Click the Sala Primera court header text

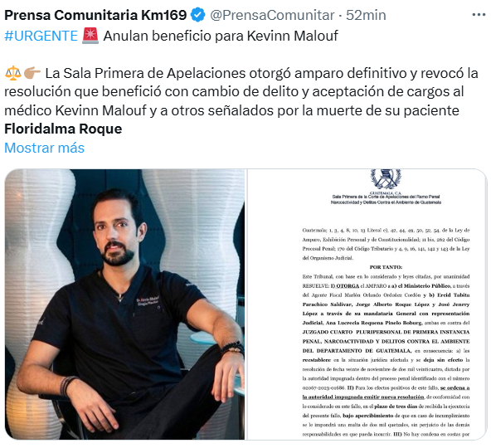pyautogui.click(x=386, y=200)
